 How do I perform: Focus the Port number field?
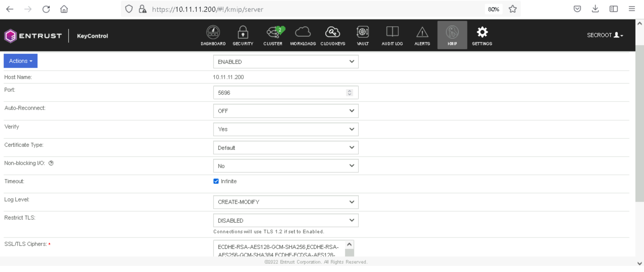point(286,93)
